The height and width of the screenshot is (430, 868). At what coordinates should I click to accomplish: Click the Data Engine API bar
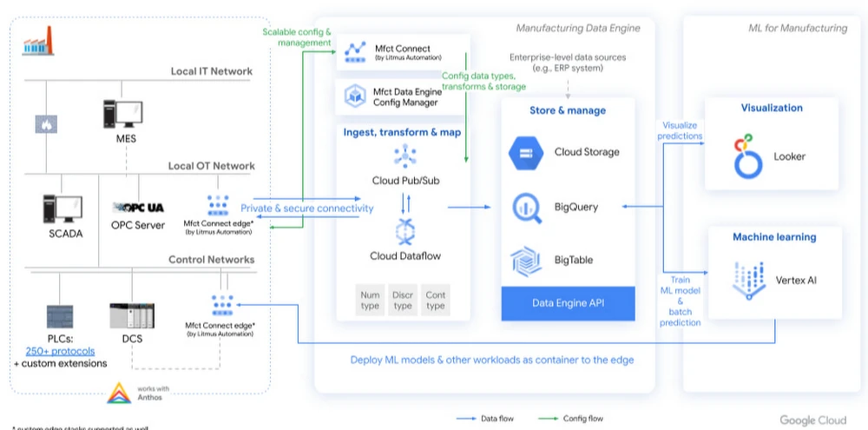point(568,303)
